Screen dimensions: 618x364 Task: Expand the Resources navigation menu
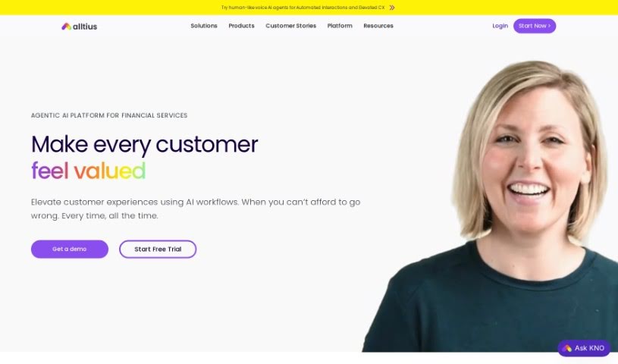(378, 26)
